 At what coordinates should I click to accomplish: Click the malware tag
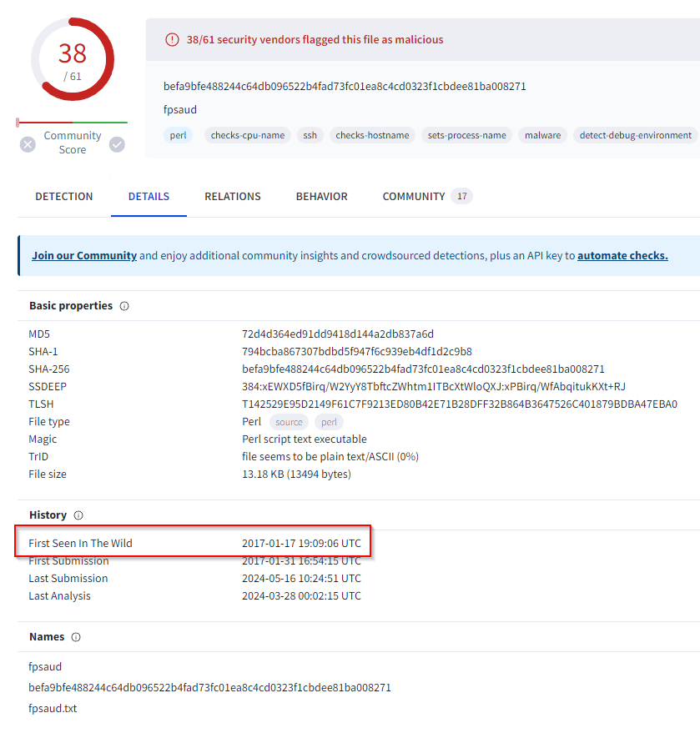tap(542, 135)
